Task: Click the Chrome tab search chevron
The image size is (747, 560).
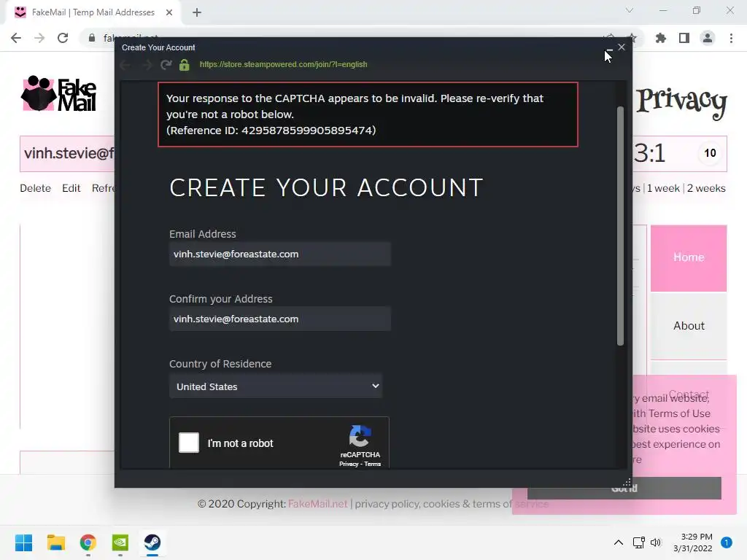Action: (630, 10)
